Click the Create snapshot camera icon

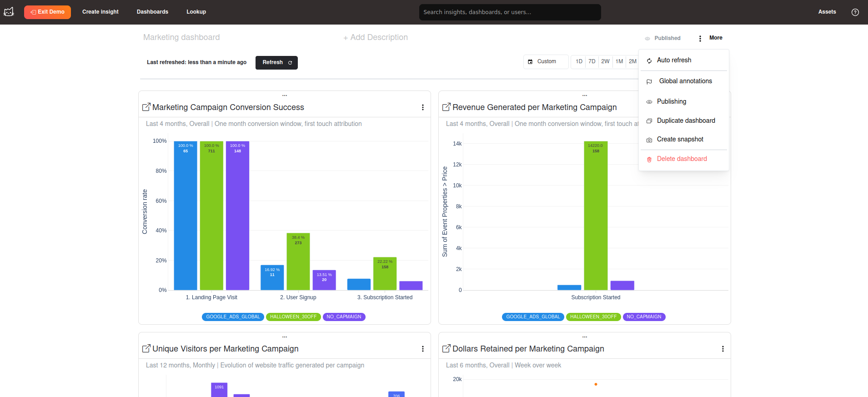pyautogui.click(x=649, y=140)
